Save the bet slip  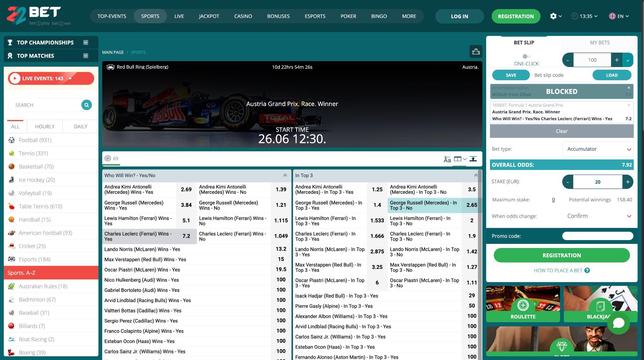coord(511,75)
